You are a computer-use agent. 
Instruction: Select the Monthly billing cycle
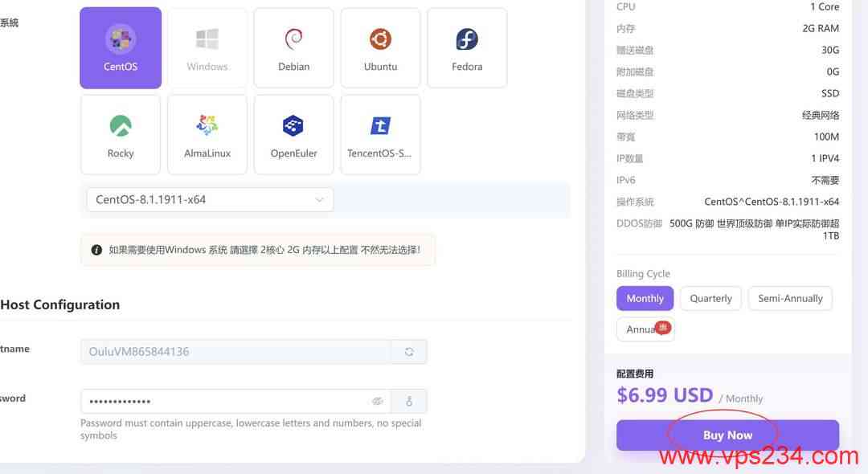645,299
